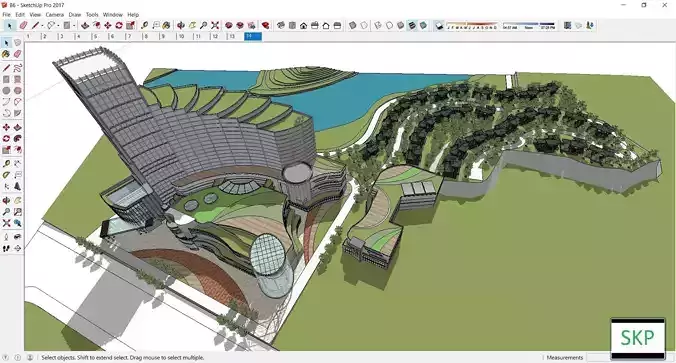Open the Camera menu
The width and height of the screenshot is (676, 363).
[x=54, y=14]
